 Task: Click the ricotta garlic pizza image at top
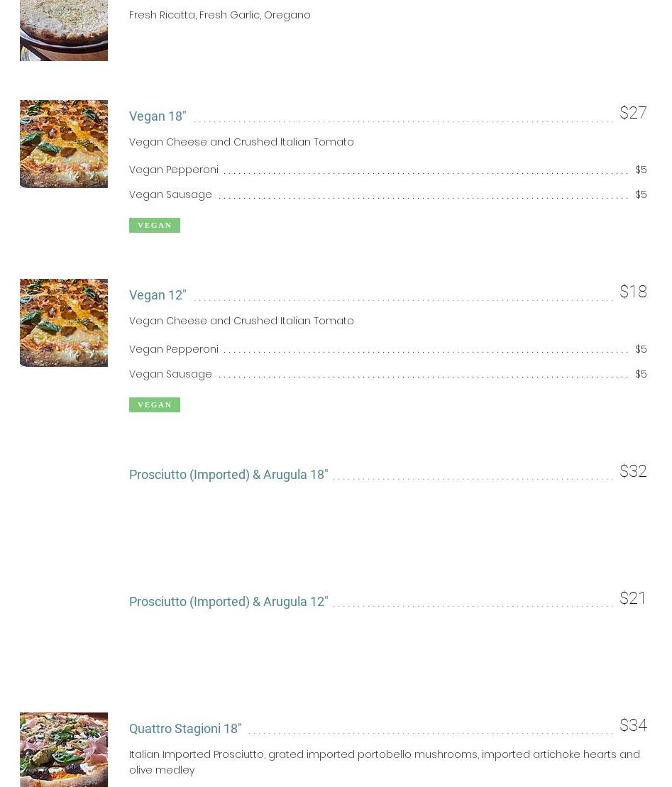coord(64,30)
